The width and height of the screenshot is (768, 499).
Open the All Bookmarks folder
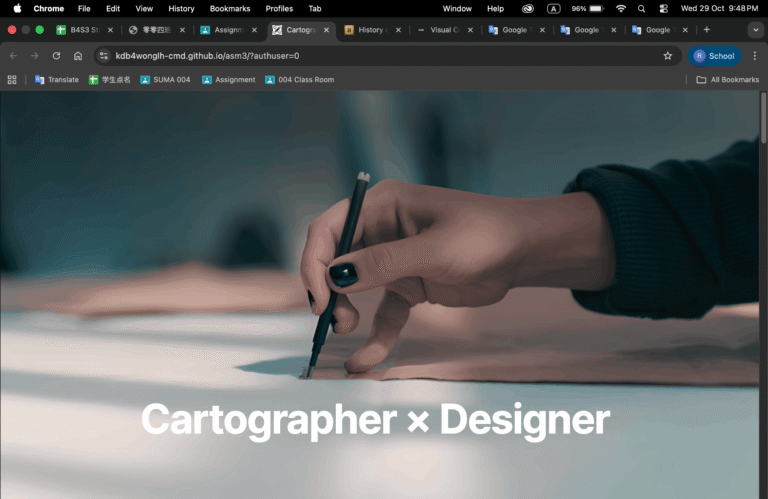tap(727, 80)
